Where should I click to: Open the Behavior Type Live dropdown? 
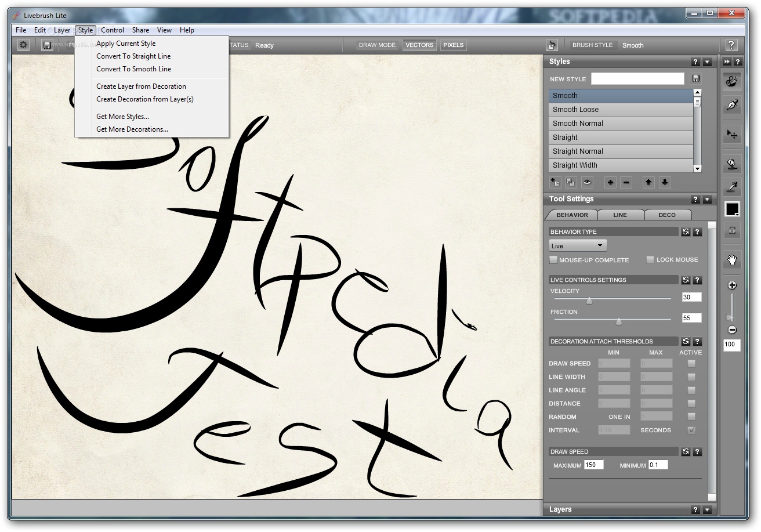[578, 246]
